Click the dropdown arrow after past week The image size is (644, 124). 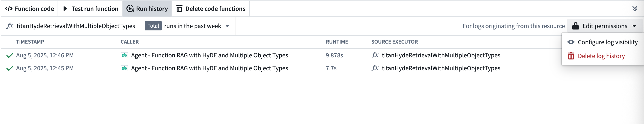[x=227, y=26]
